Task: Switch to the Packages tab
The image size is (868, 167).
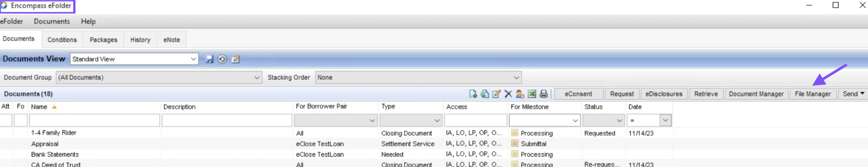Action: [103, 40]
